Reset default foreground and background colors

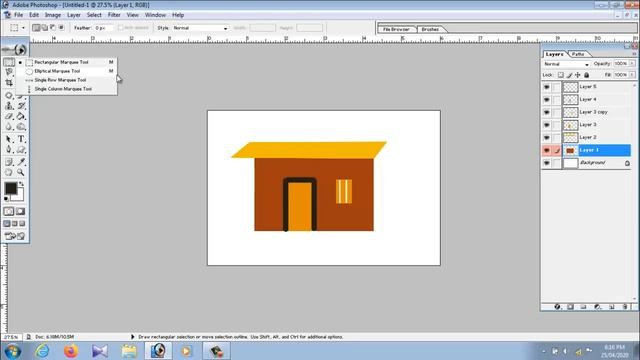6,199
